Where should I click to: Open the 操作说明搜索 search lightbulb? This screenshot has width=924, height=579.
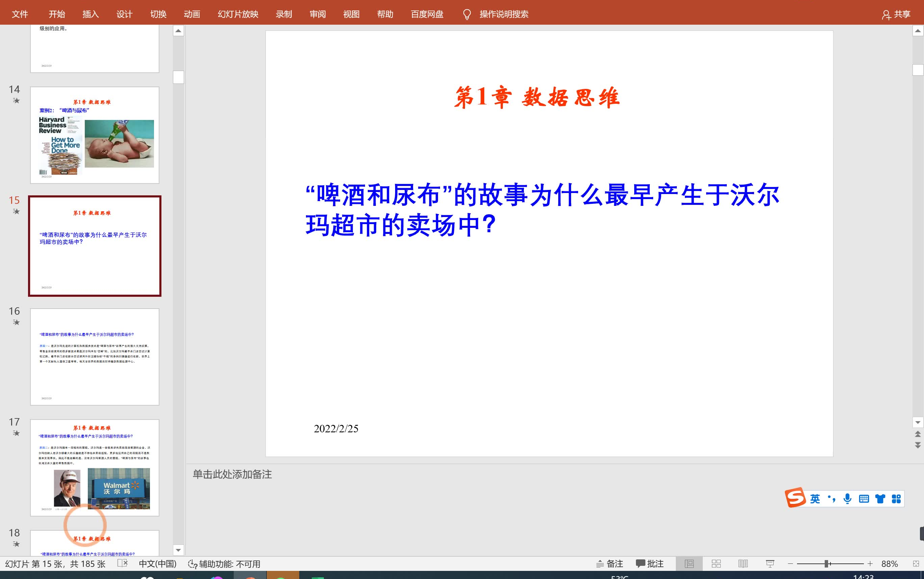(467, 14)
